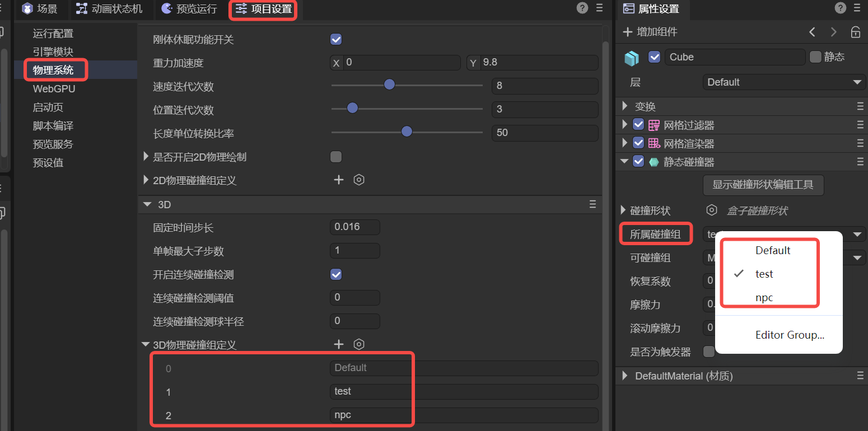Enable the 静态 checkbox next to Cube
The width and height of the screenshot is (868, 431).
[x=815, y=57]
